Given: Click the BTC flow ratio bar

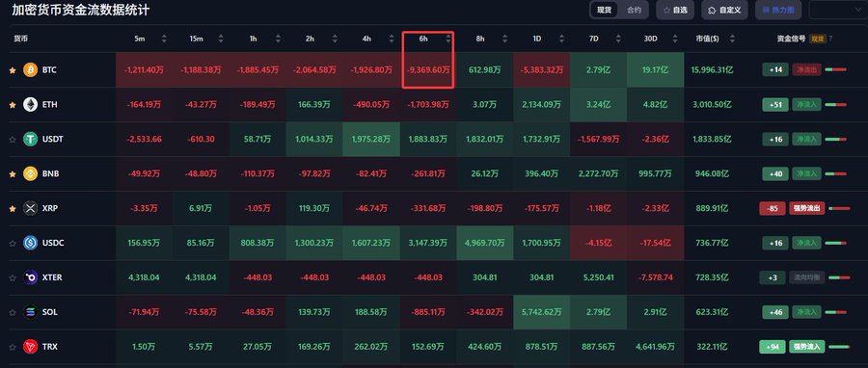Looking at the screenshot, I should [835, 69].
